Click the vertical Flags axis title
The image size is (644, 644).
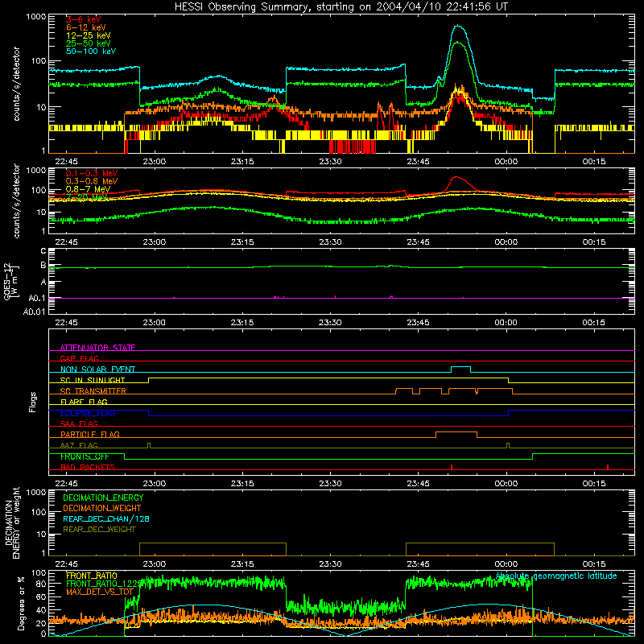pyautogui.click(x=33, y=402)
